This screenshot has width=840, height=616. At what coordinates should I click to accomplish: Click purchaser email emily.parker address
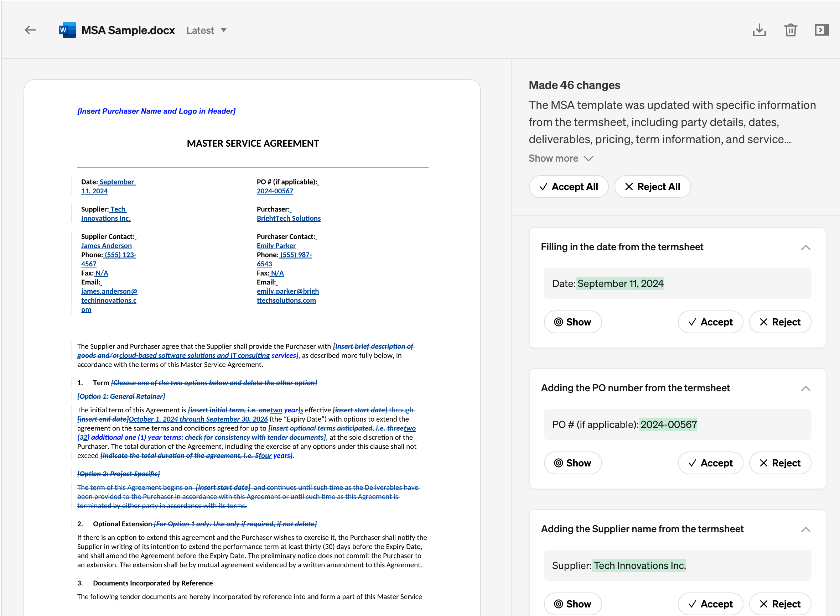point(287,296)
